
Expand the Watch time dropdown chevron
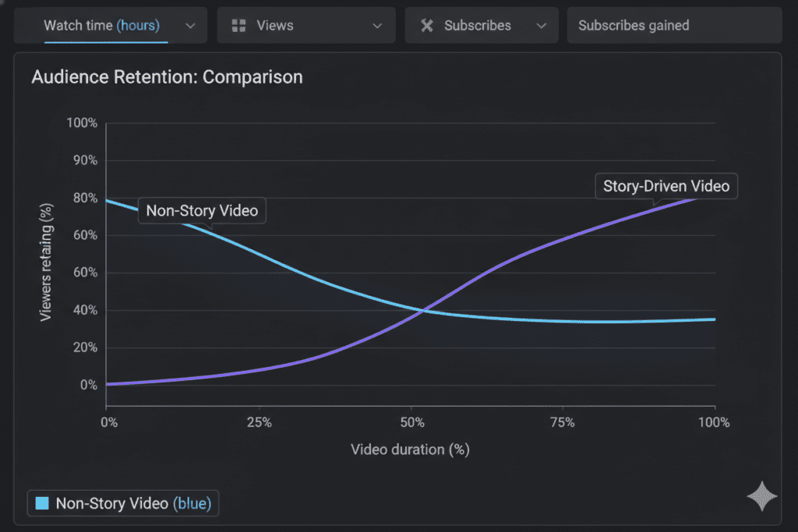coord(191,26)
